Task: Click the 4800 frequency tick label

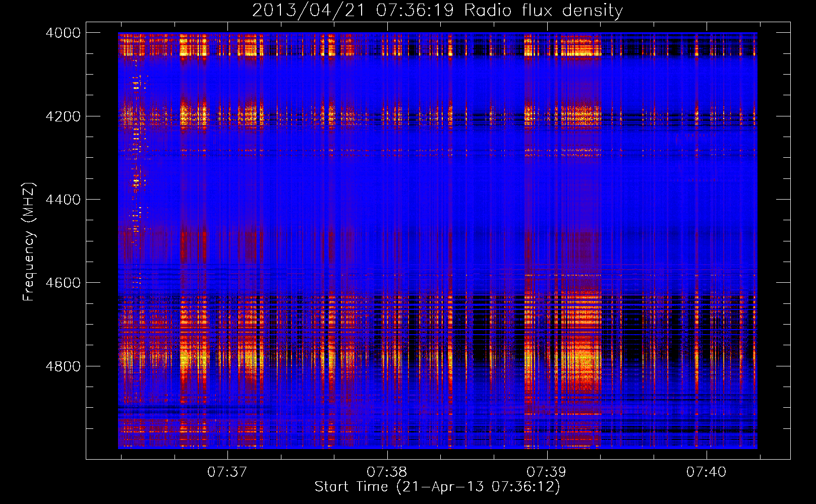Action: pos(63,366)
